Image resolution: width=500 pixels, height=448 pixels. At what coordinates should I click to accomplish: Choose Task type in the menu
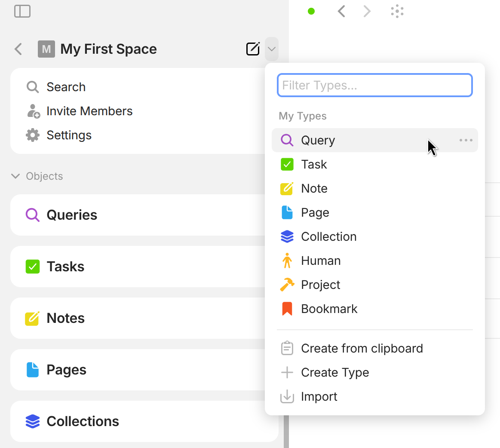(x=314, y=164)
